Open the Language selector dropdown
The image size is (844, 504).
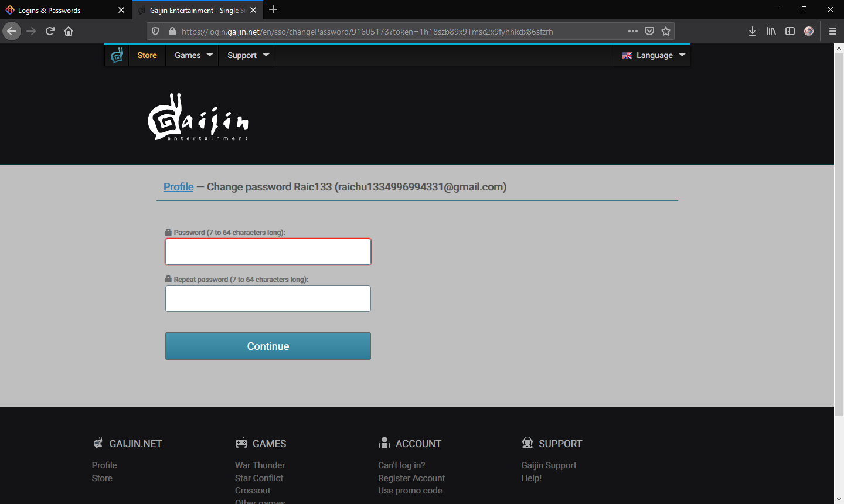pos(653,55)
